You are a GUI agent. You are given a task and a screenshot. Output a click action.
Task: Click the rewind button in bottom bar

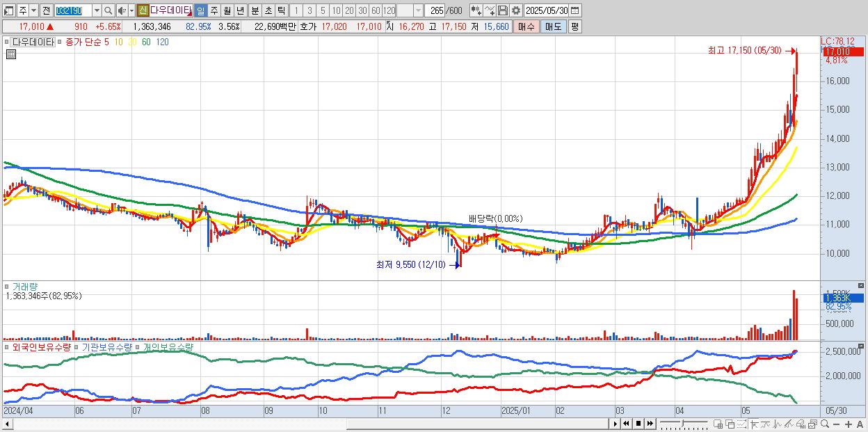[626, 424]
